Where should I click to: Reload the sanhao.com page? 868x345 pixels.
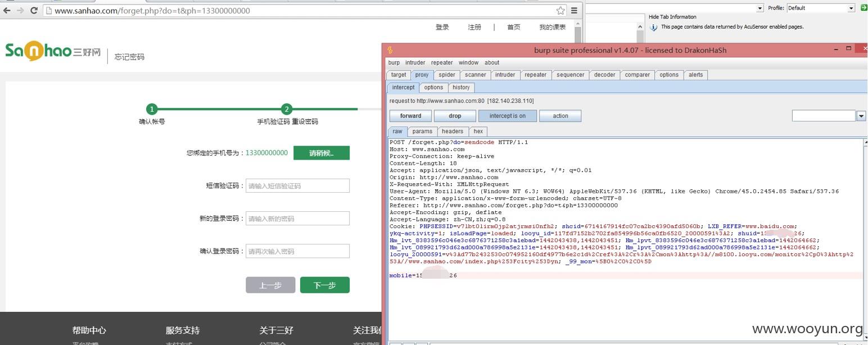click(x=34, y=11)
